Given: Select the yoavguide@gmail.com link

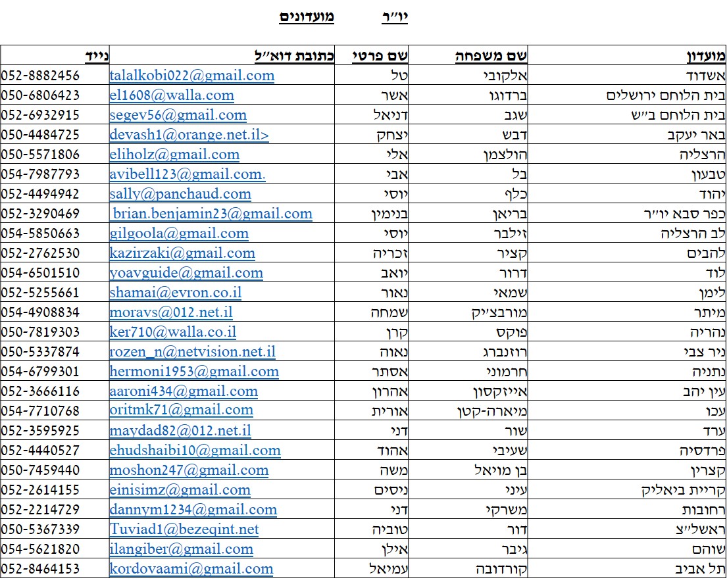Looking at the screenshot, I should 186,273.
